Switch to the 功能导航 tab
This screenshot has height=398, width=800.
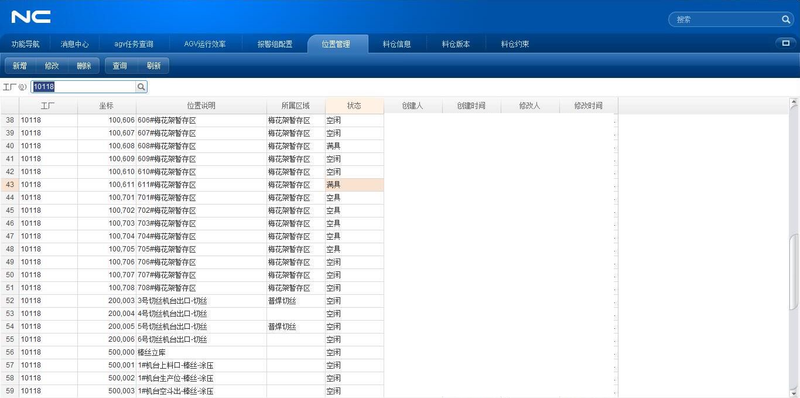click(26, 44)
